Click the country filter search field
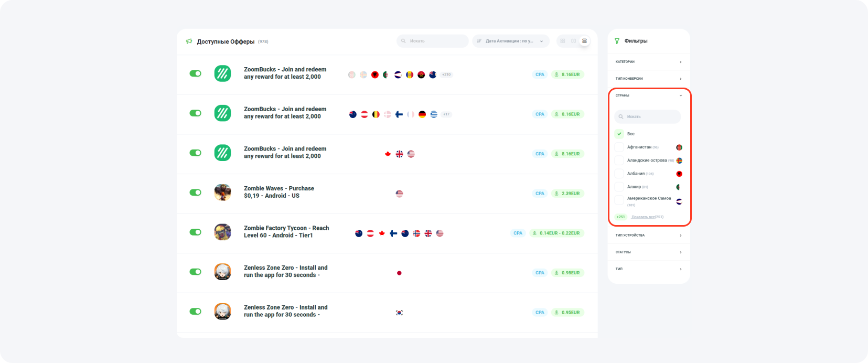Screen dimensions: 868x363 pos(648,116)
